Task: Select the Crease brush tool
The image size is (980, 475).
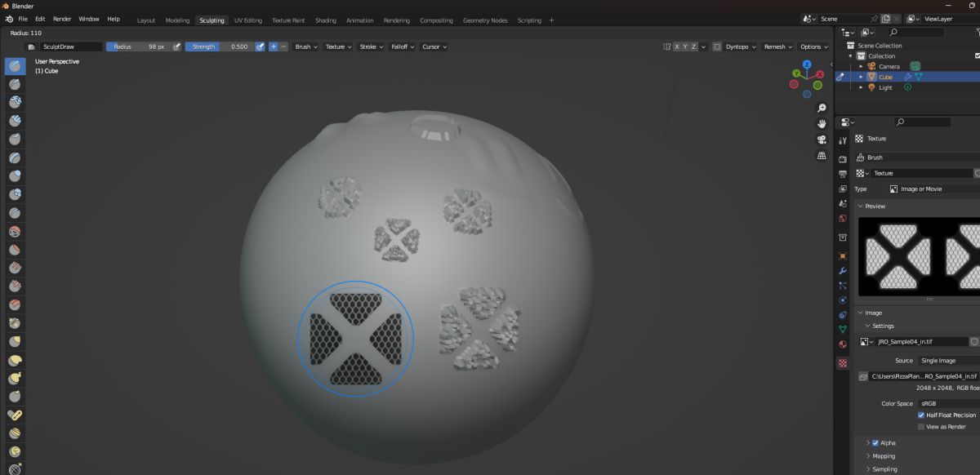Action: point(15,213)
